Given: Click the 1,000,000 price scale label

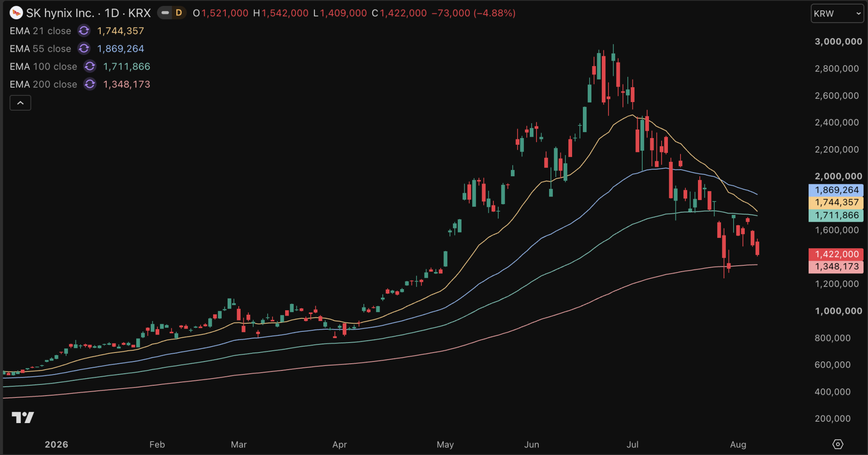Looking at the screenshot, I should (x=838, y=311).
